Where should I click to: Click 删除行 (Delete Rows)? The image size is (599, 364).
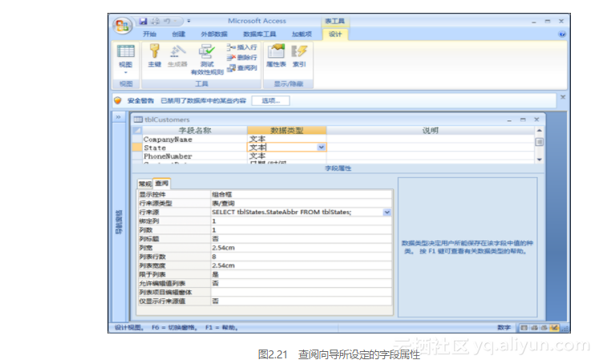click(242, 57)
